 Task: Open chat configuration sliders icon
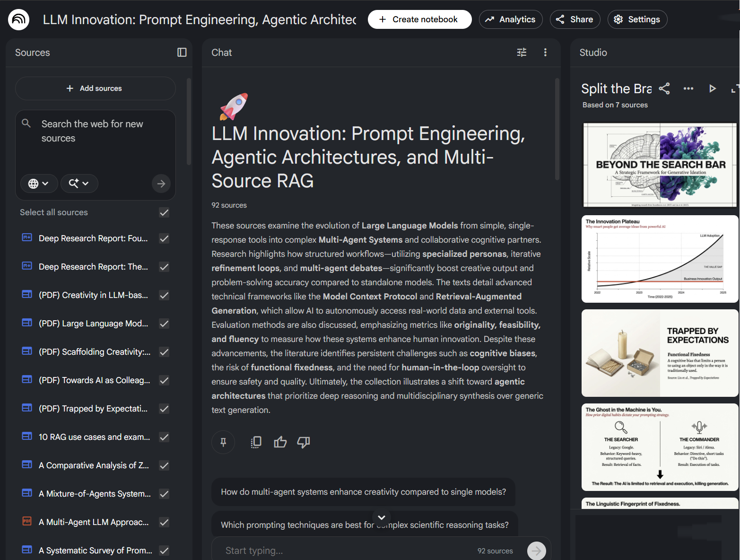point(522,52)
